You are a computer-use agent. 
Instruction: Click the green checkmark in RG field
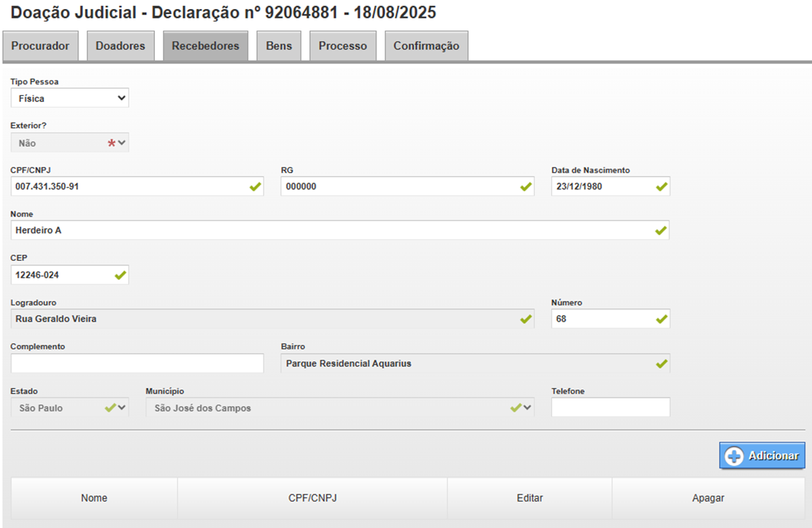pos(526,187)
